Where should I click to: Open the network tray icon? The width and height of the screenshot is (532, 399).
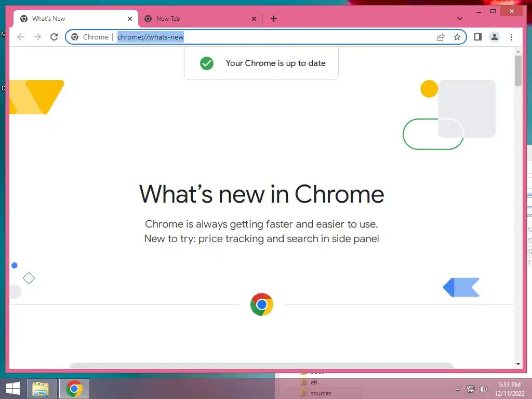[x=471, y=389]
